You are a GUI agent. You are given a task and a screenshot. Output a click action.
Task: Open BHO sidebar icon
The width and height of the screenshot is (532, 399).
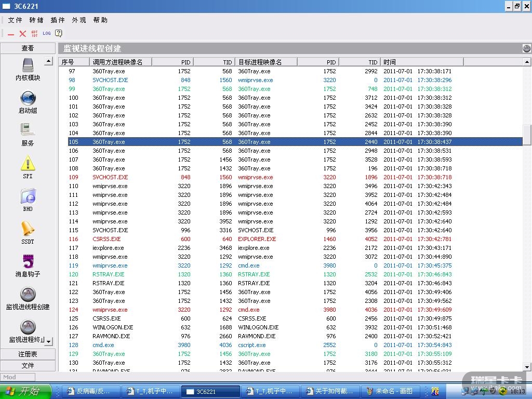tap(28, 200)
